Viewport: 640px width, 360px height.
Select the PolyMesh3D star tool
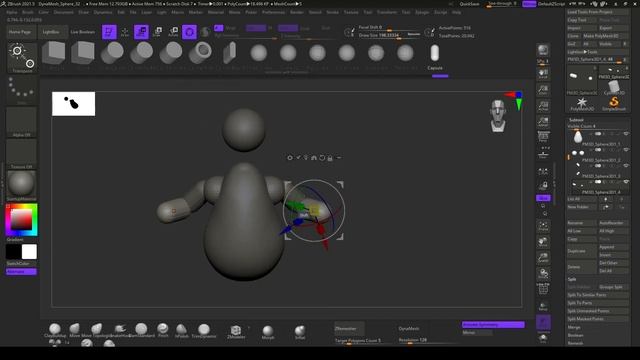click(582, 104)
